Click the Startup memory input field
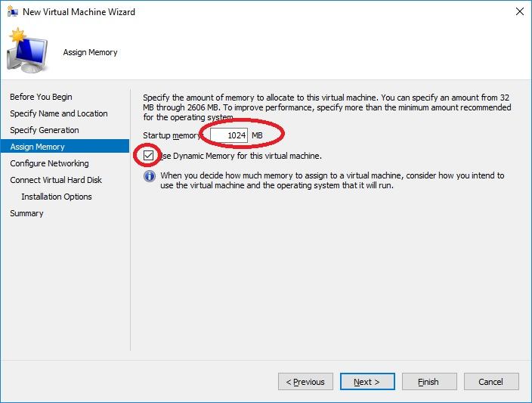 pos(229,135)
